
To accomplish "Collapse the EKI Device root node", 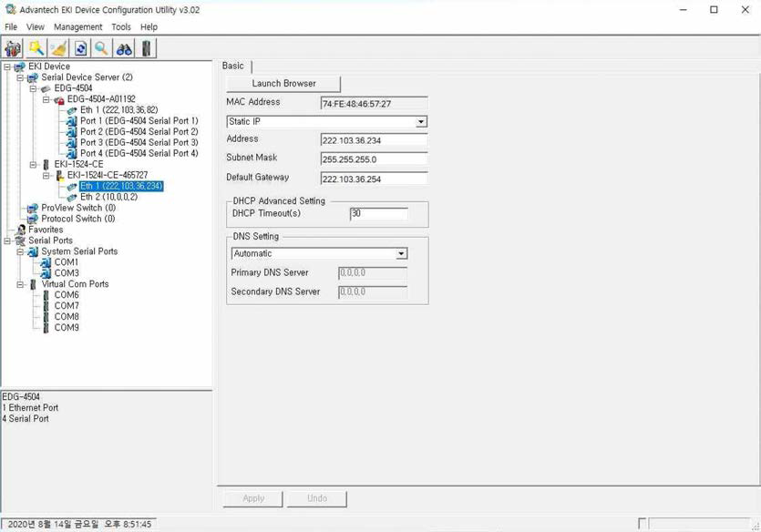I will click(7, 66).
